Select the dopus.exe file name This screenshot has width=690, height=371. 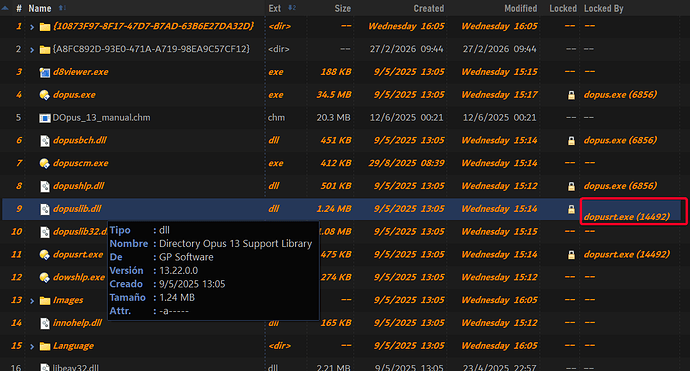[74, 95]
